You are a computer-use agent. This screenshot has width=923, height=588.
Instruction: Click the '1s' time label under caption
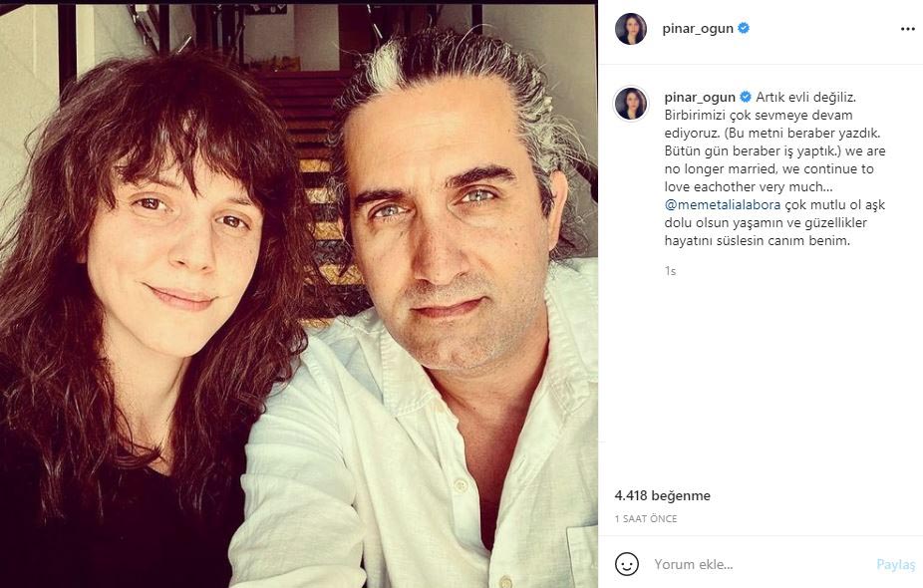coord(670,270)
